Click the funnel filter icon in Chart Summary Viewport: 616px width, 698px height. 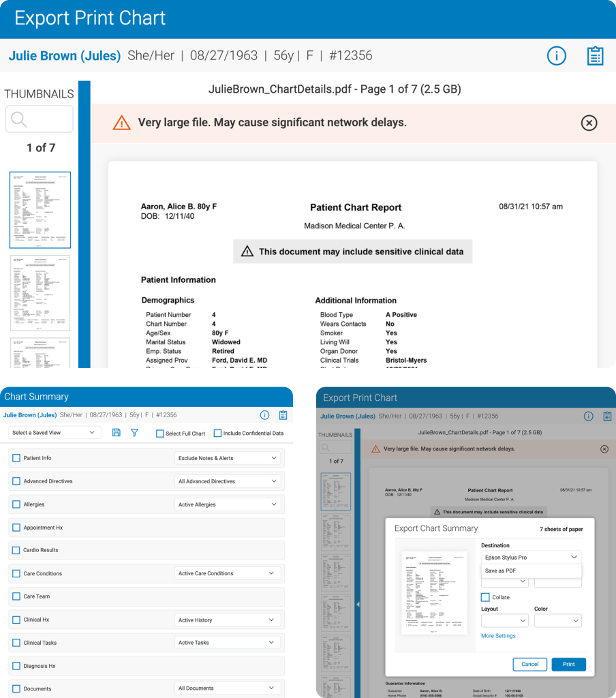[134, 433]
